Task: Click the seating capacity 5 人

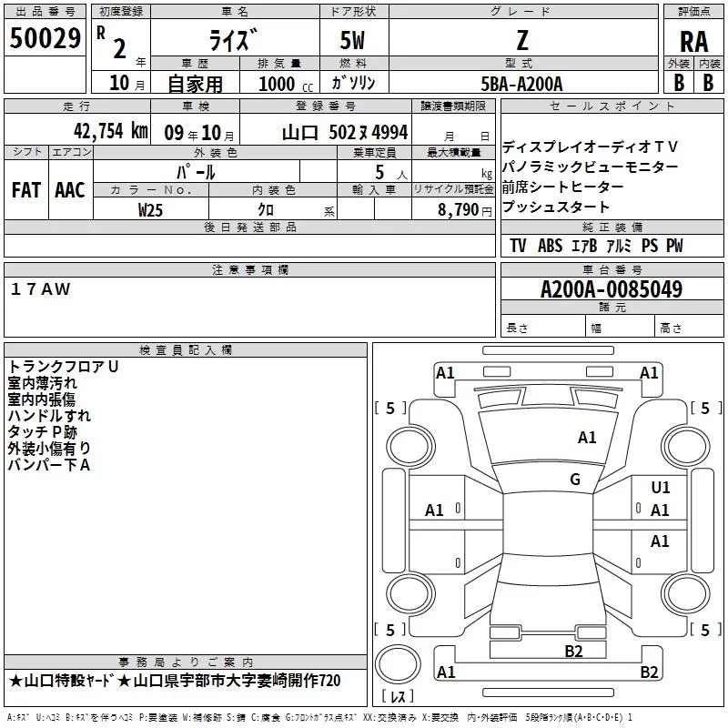Action: point(391,173)
